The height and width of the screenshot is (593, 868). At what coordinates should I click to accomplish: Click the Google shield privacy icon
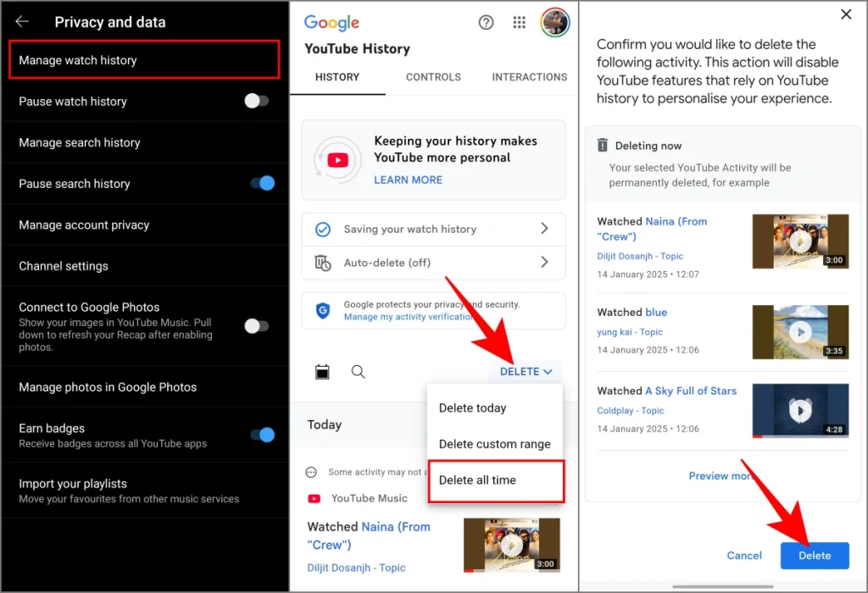point(323,311)
